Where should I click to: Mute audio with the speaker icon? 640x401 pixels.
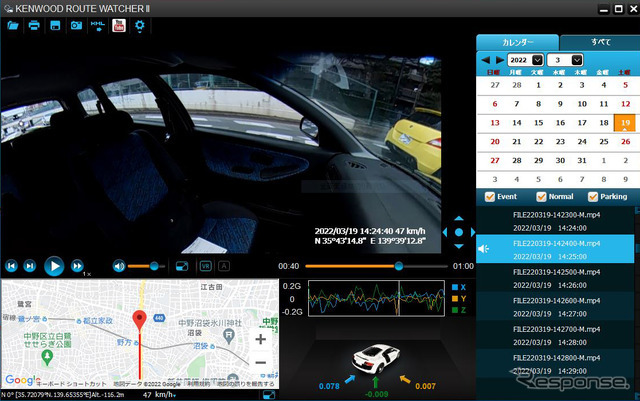119,267
